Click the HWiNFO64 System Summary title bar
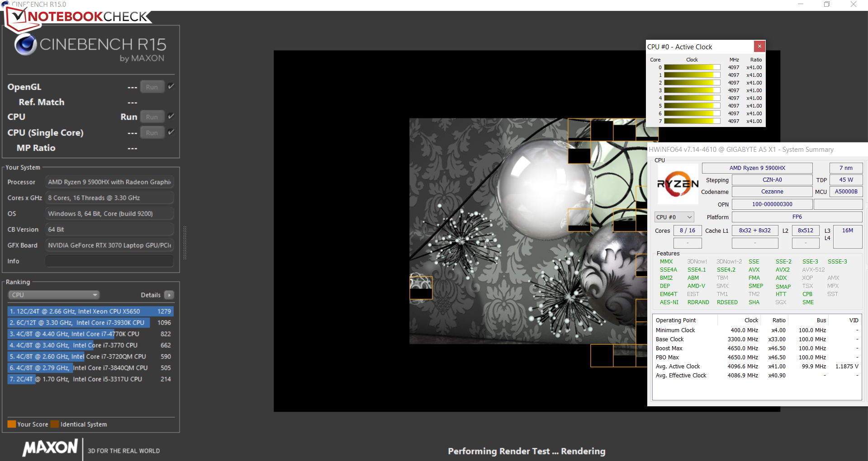The height and width of the screenshot is (461, 868). 758,149
